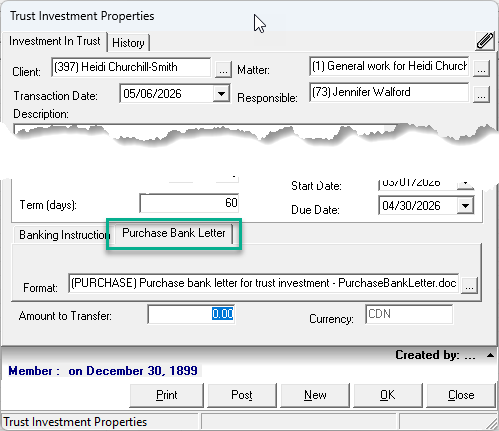Expand the Transaction Date calendar dropdown
The width and height of the screenshot is (499, 431).
[x=221, y=94]
